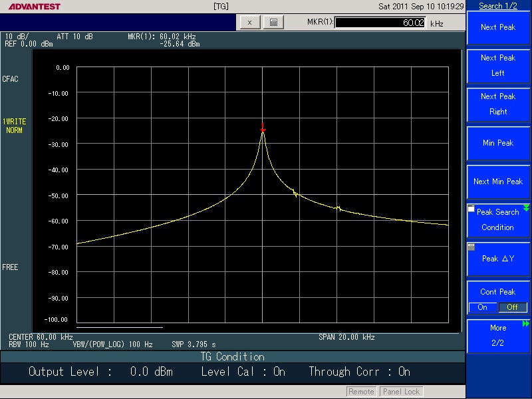Image resolution: width=532 pixels, height=399 pixels.
Task: Click the ADVANTEST logo in title bar
Action: [x=31, y=7]
